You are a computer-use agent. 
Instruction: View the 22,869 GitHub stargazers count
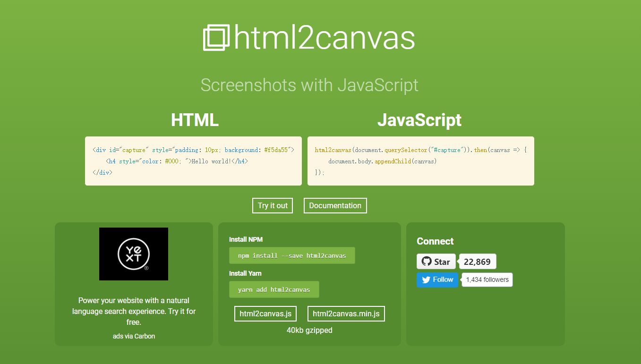(x=477, y=261)
